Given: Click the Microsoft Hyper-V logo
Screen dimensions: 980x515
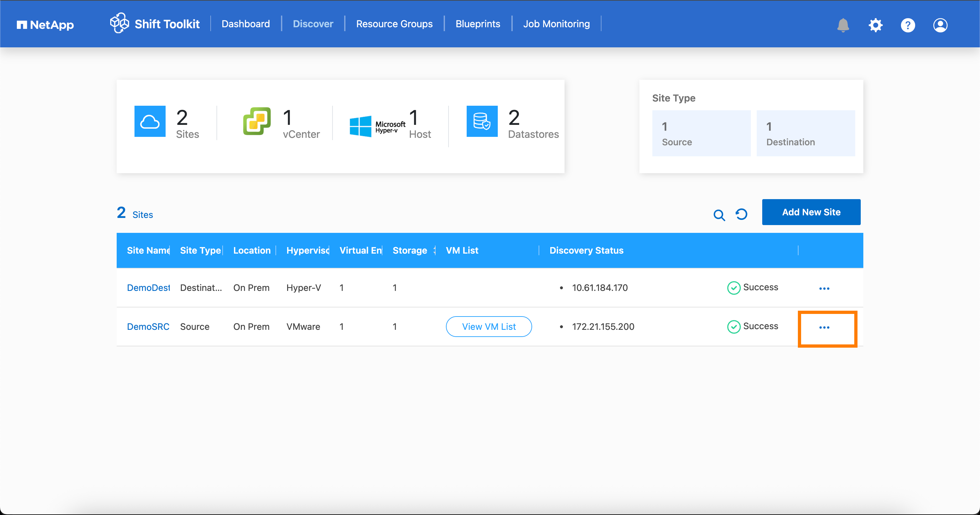Looking at the screenshot, I should (x=378, y=126).
